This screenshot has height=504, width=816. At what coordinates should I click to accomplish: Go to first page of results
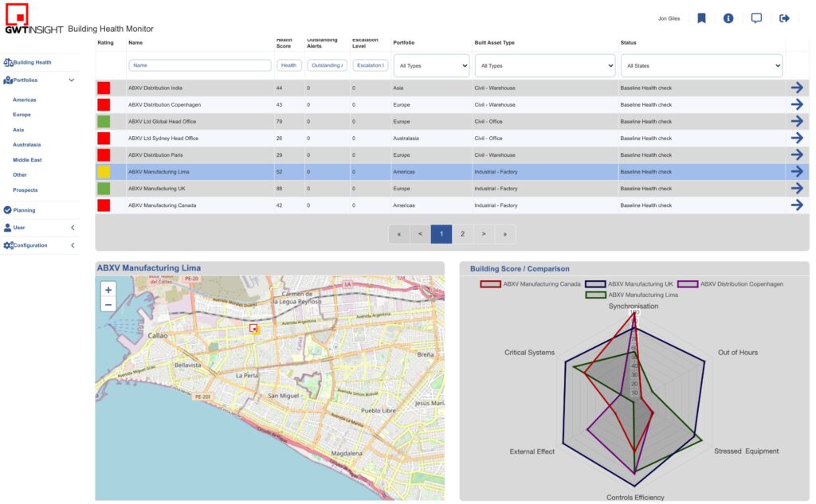coord(399,234)
